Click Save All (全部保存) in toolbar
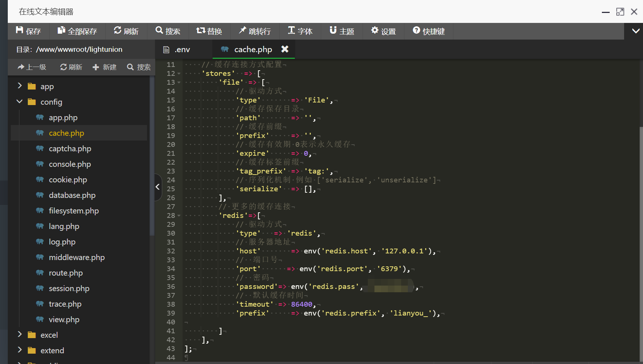This screenshot has height=364, width=643. tap(77, 31)
